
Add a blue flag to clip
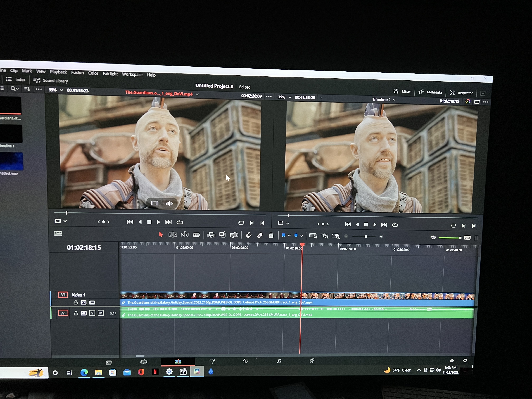coord(284,236)
